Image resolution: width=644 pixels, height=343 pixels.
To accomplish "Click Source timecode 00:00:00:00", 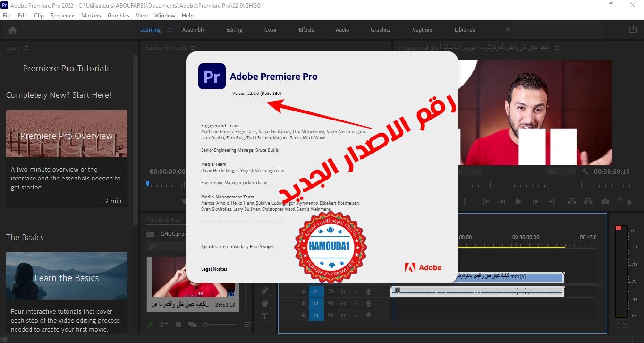I will click(168, 171).
